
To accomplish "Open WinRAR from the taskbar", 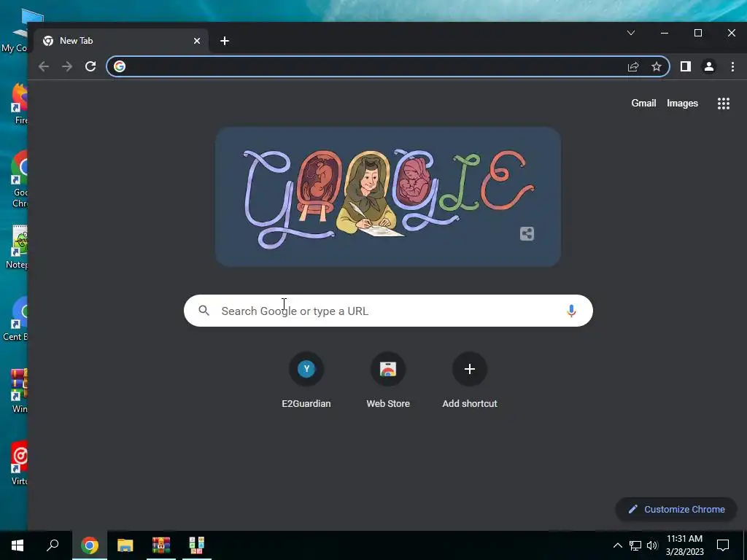I will pyautogui.click(x=161, y=545).
